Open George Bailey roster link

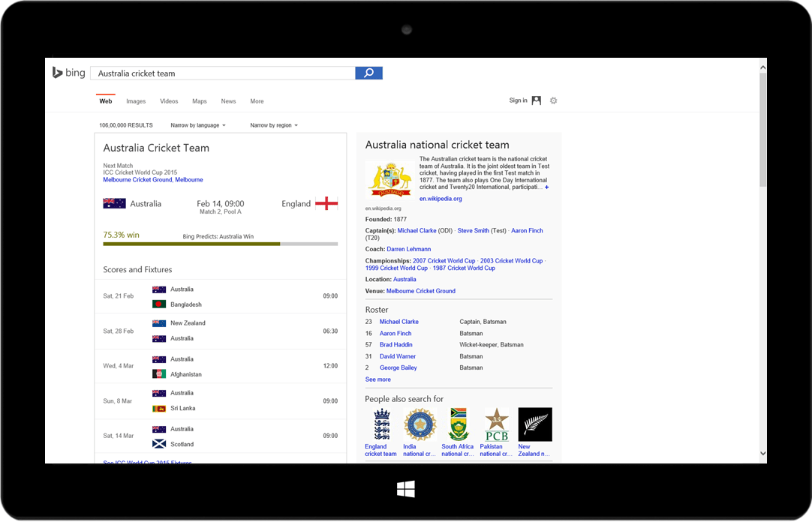(x=398, y=367)
